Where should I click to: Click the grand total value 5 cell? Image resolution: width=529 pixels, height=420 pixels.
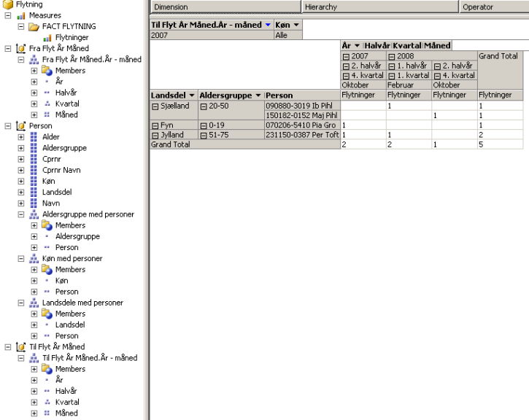point(500,144)
